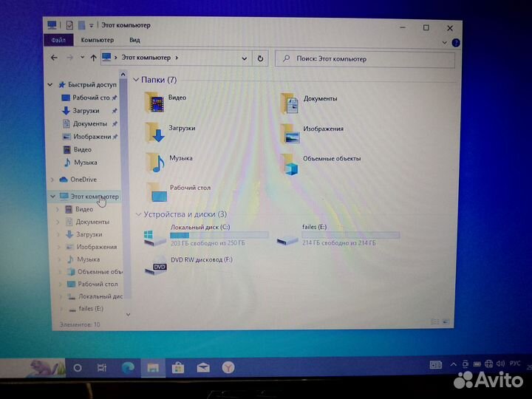
Task: Click the forward navigation arrow
Action: coord(70,58)
